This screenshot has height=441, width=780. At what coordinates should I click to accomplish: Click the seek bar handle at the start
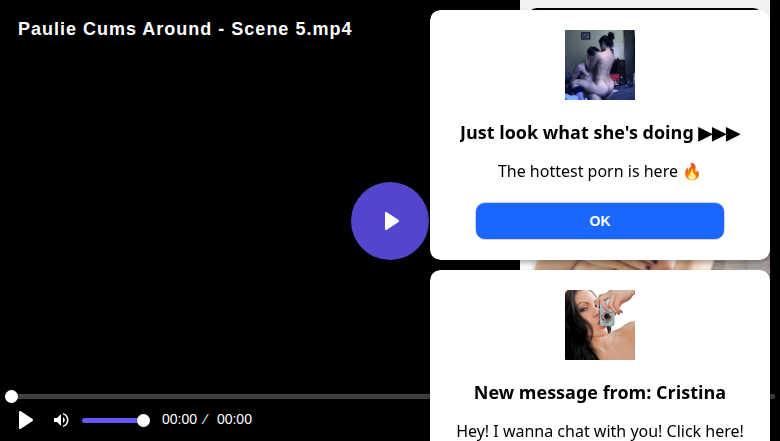[x=11, y=397]
